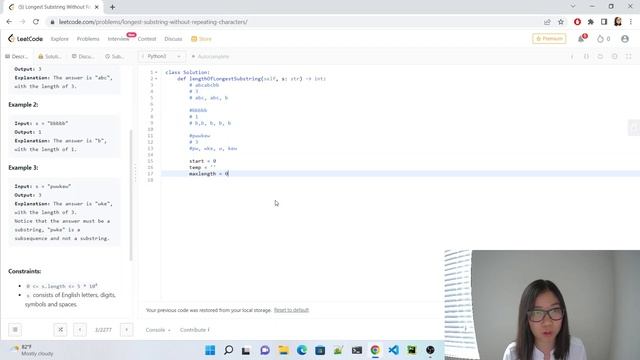The image size is (640, 360).
Task: Click the 'start = 0' code line
Action: click(x=202, y=161)
